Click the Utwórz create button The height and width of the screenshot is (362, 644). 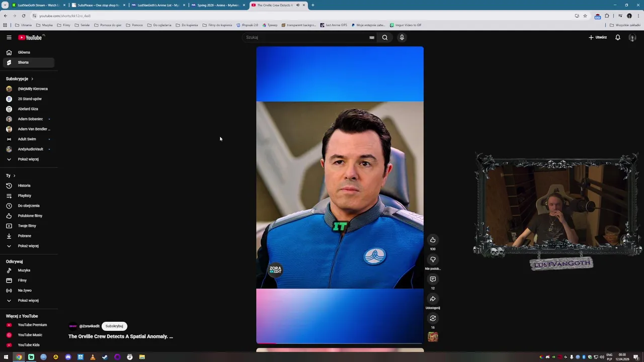tap(598, 37)
